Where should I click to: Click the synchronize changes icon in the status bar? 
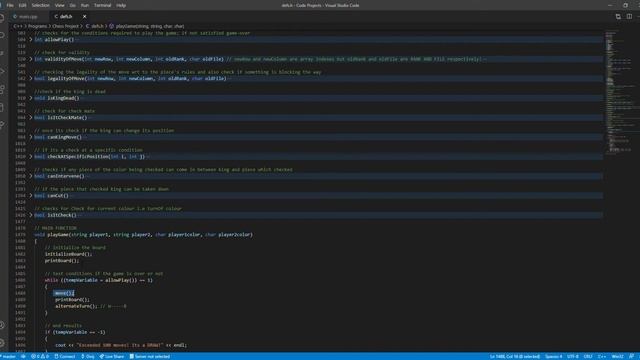tap(23, 356)
